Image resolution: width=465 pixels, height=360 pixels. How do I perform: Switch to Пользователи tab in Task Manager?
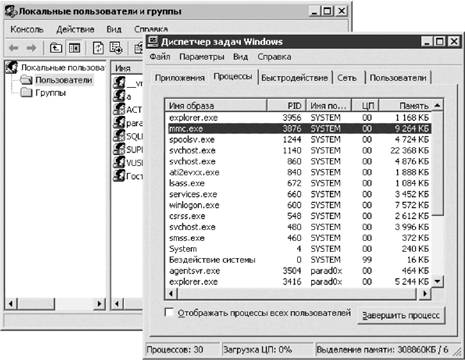point(398,78)
